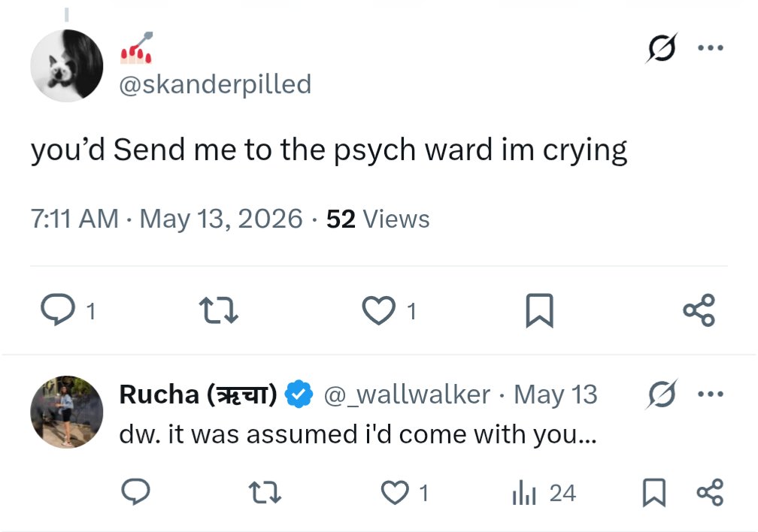The height and width of the screenshot is (532, 758).
Task: Share Rucha's reply
Action: coord(710,492)
